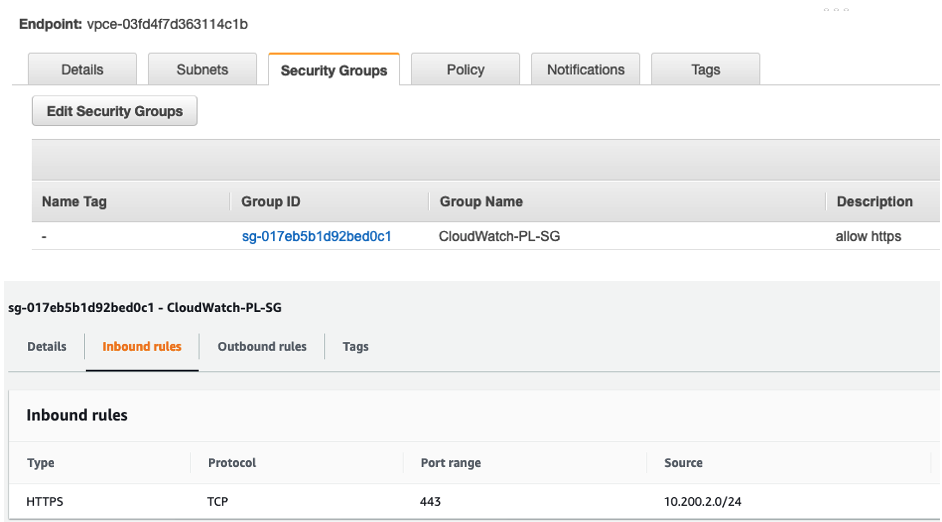The height and width of the screenshot is (522, 942).
Task: Go to the Notifications tab
Action: pos(586,70)
